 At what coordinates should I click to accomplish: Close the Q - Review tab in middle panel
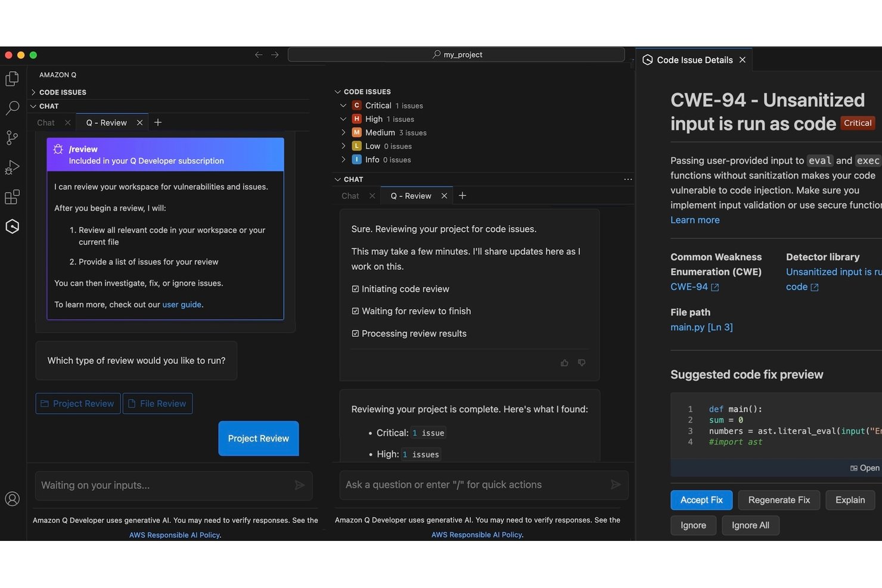[x=444, y=196]
